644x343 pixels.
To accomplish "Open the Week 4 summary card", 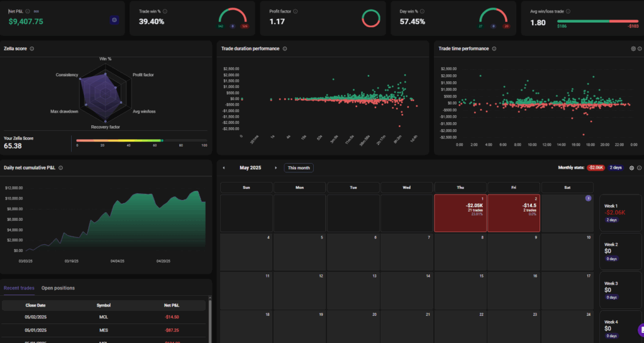I will [x=620, y=329].
